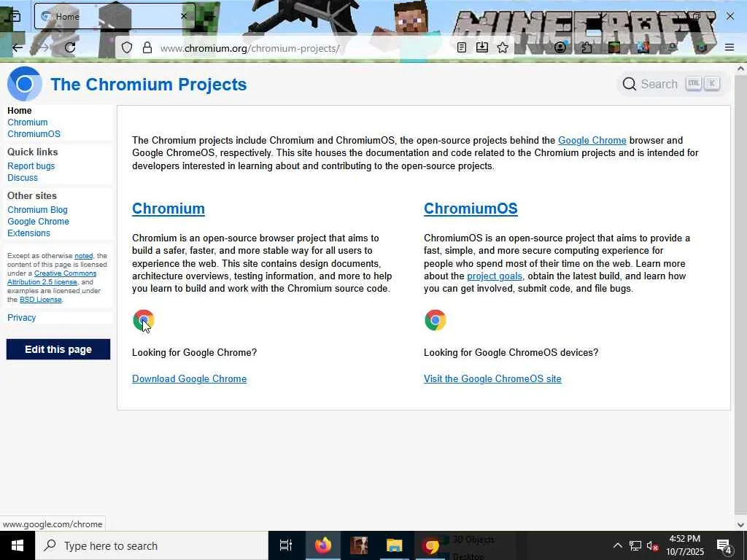Click the 'noted' license link

[x=83, y=256]
